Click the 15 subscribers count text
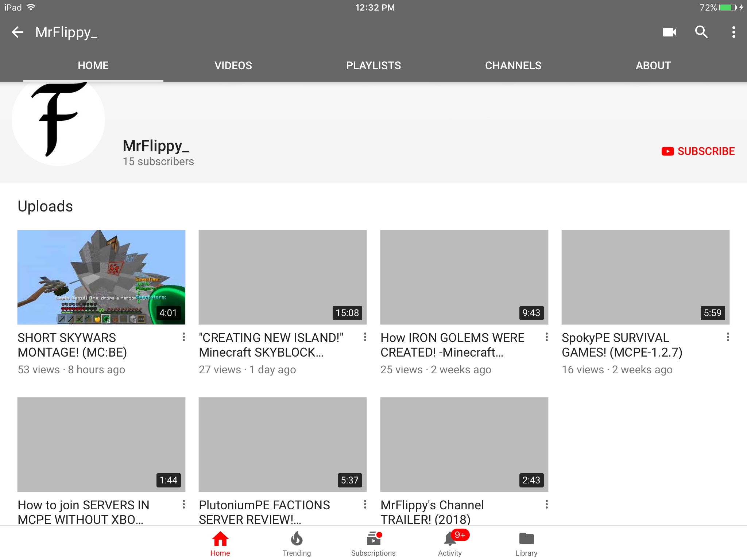This screenshot has width=747, height=560. (158, 162)
